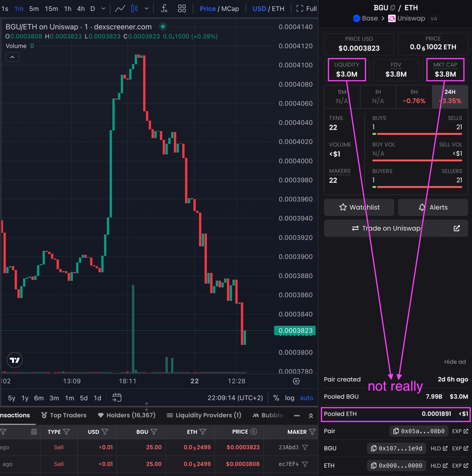Open the Uniswap external link icon

click(457, 228)
